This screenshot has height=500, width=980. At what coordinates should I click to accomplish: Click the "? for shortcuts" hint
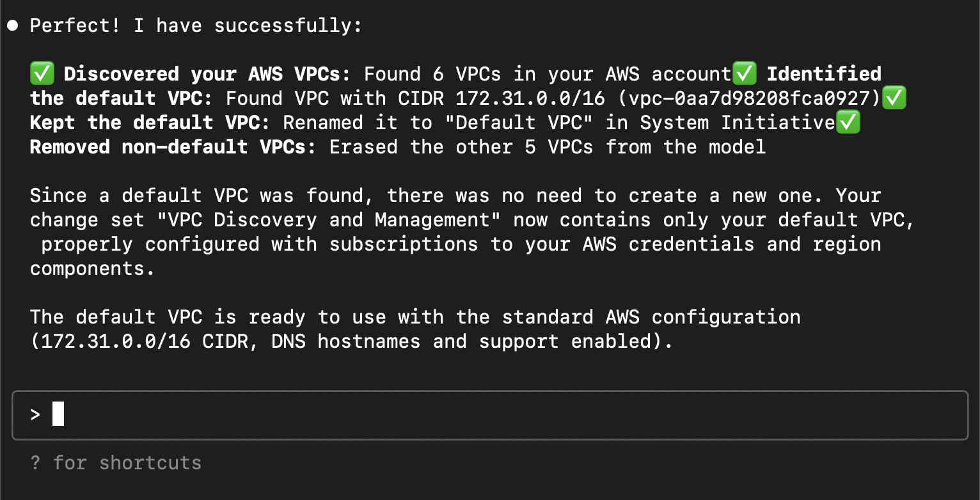tap(116, 463)
